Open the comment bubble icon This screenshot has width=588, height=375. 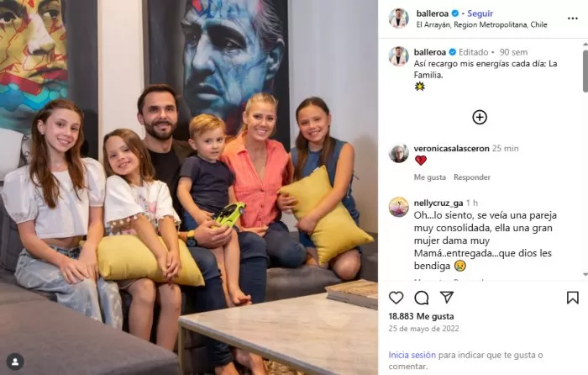click(422, 298)
